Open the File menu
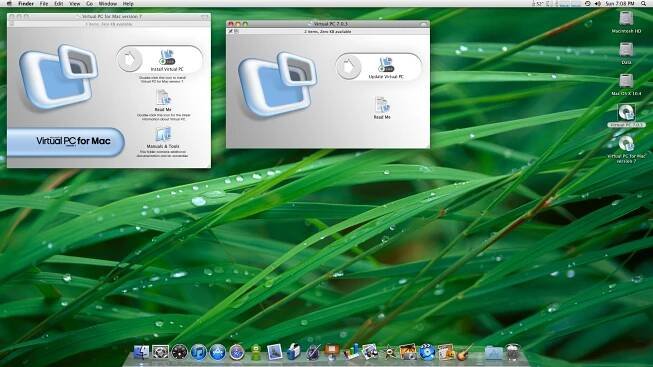This screenshot has width=653, height=367. coord(44,3)
